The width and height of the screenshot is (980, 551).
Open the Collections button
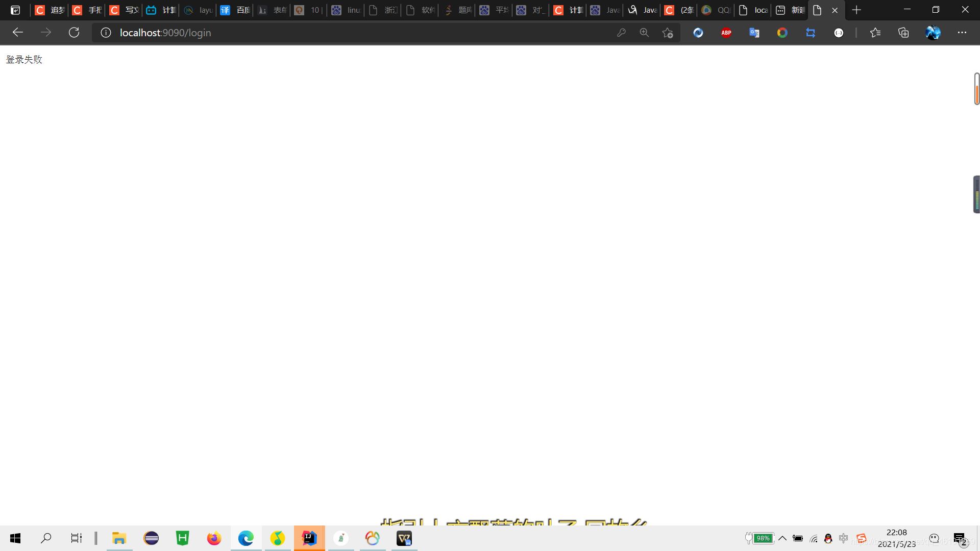point(903,33)
